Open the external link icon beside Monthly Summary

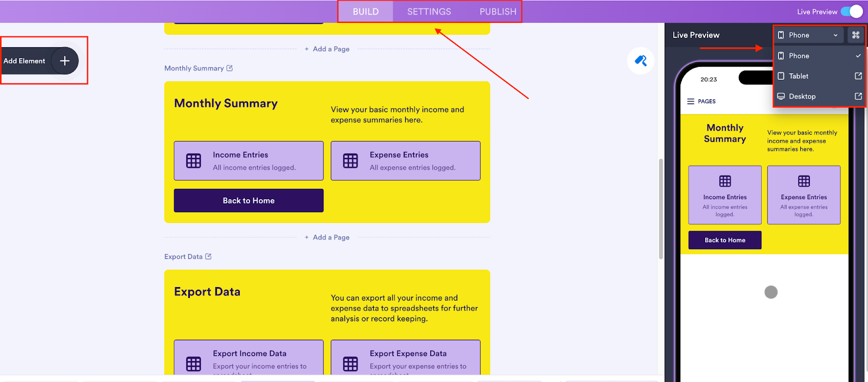coord(229,68)
